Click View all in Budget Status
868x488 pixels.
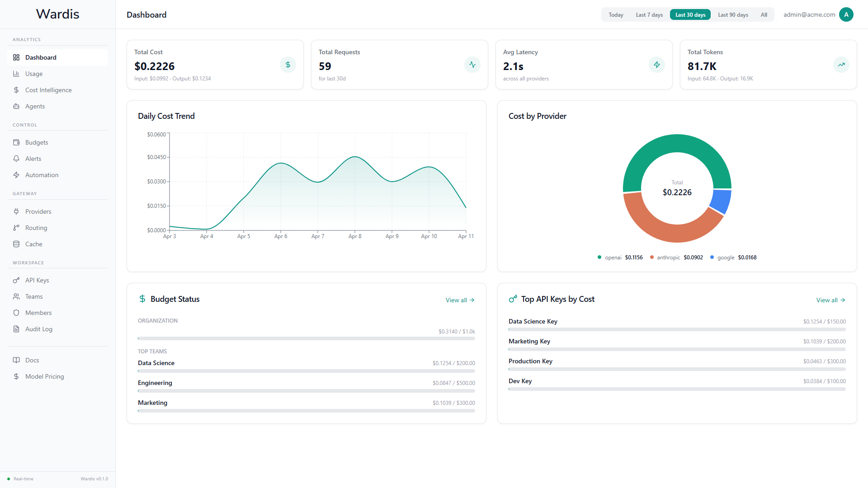point(460,300)
